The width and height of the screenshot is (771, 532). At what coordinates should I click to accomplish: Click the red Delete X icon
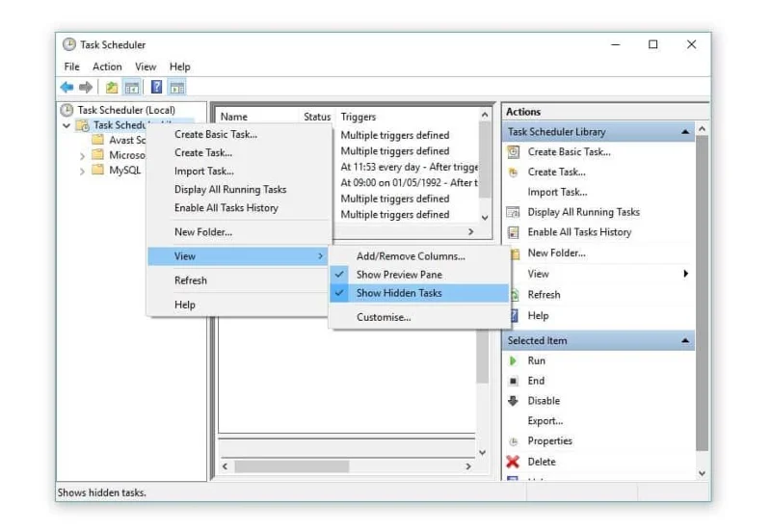tap(513, 462)
